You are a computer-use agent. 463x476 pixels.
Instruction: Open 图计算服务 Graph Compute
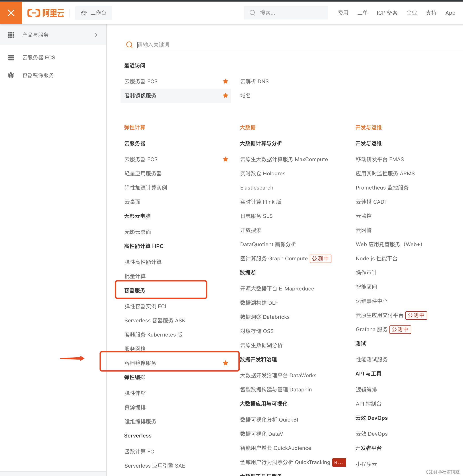[274, 259]
